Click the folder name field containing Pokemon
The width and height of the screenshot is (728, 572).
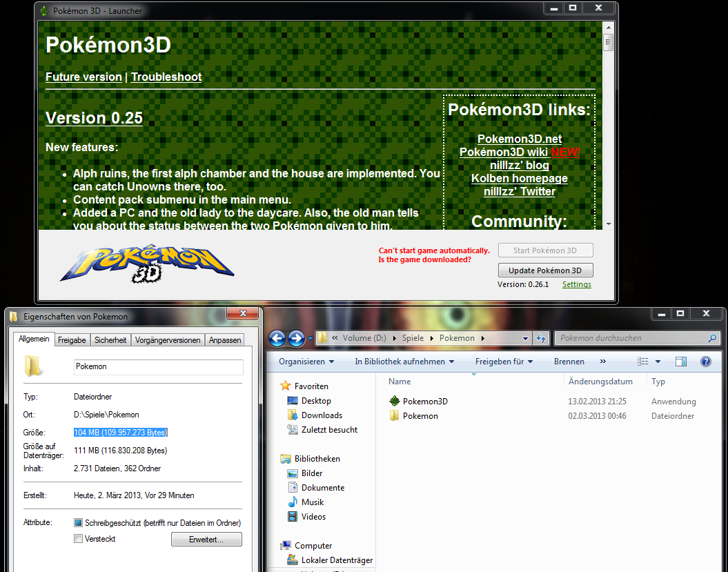[158, 367]
